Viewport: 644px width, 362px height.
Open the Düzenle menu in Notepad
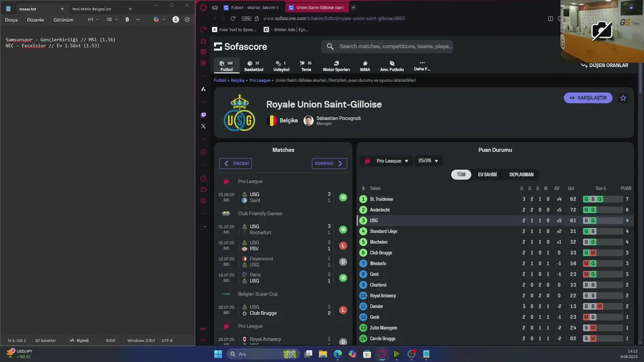[x=35, y=20]
